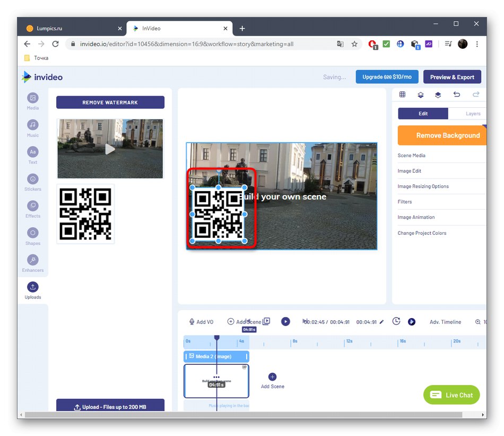This screenshot has height=436, width=504.
Task: Open the Uploads panel
Action: tap(33, 290)
